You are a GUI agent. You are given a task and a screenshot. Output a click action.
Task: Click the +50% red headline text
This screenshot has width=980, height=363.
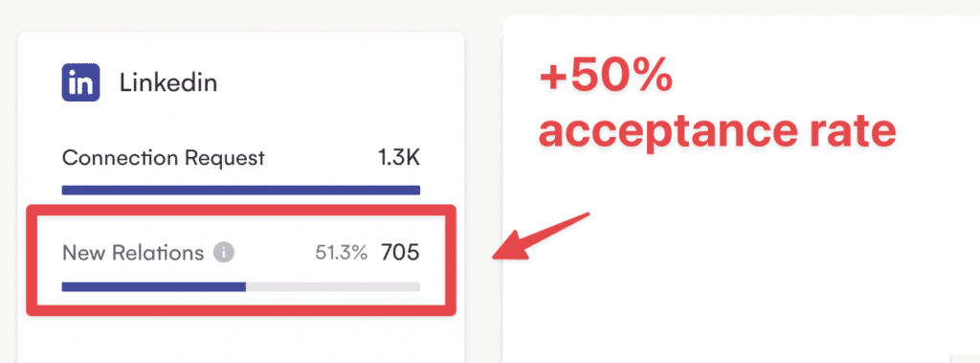[606, 79]
